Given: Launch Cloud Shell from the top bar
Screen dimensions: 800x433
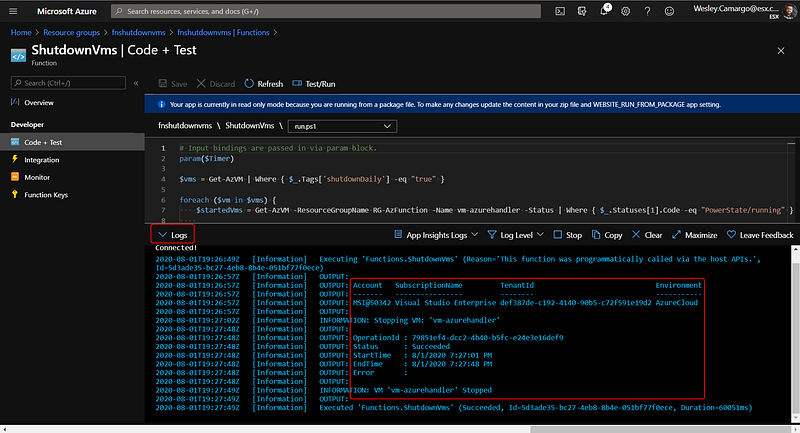Looking at the screenshot, I should click(561, 11).
